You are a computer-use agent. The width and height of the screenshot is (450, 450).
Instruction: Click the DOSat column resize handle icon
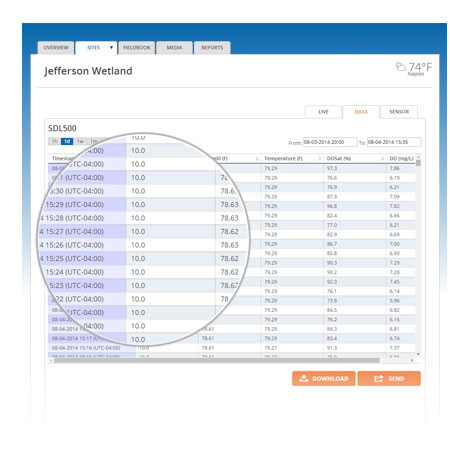point(382,158)
